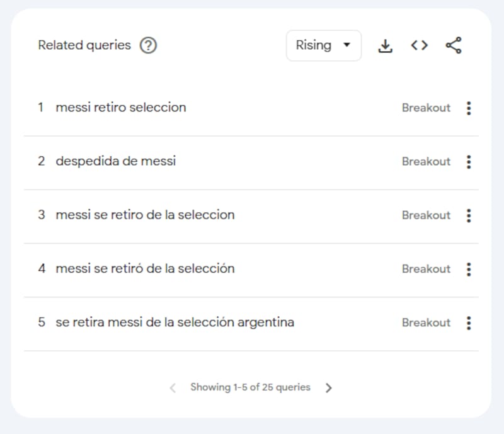Select query messi se retiró de la selección
Screen dimensions: 504x434
[146, 268]
